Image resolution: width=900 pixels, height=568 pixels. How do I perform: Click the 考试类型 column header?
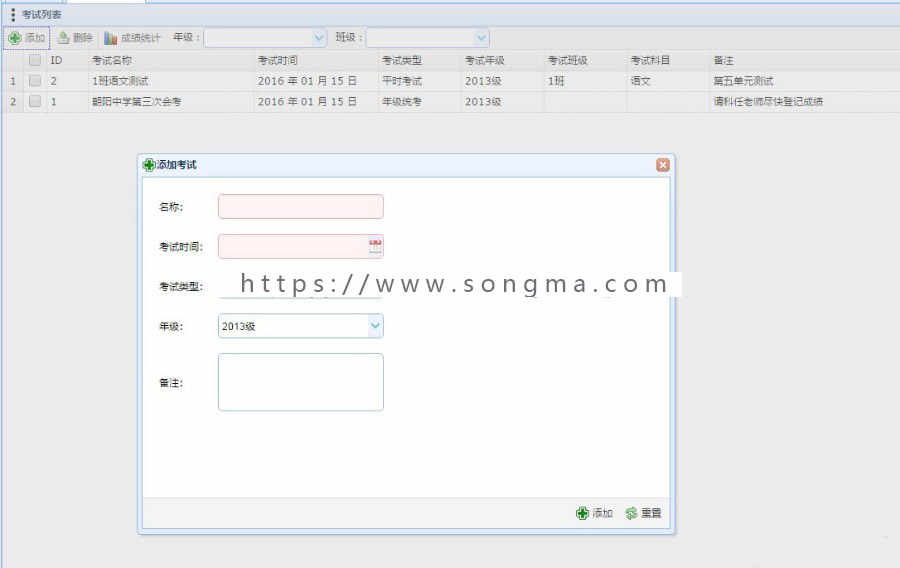[x=402, y=60]
